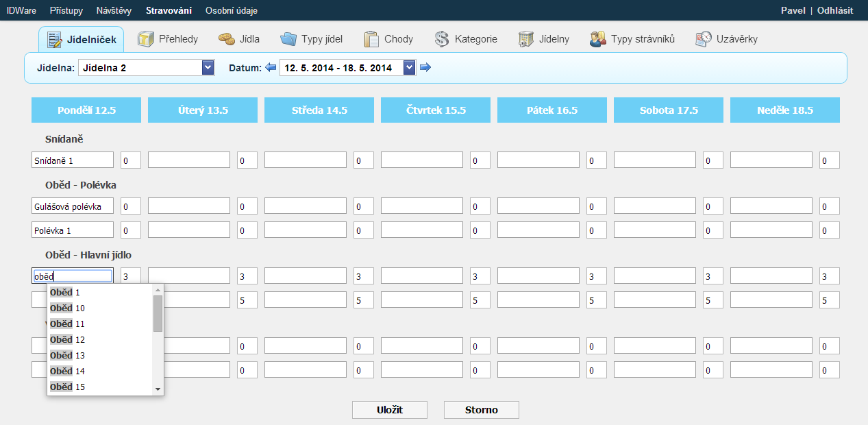The height and width of the screenshot is (425, 868).
Task: Open the Stravování menu
Action: pyautogui.click(x=169, y=10)
